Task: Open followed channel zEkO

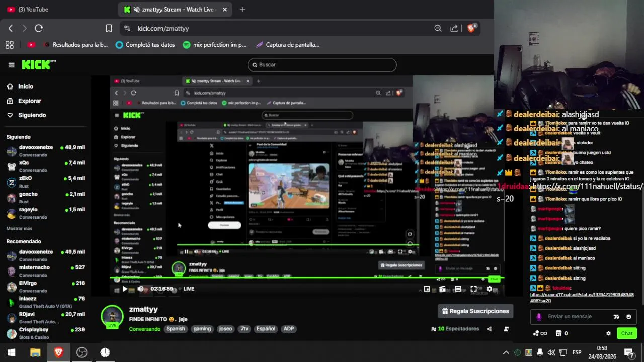Action: [x=45, y=182]
